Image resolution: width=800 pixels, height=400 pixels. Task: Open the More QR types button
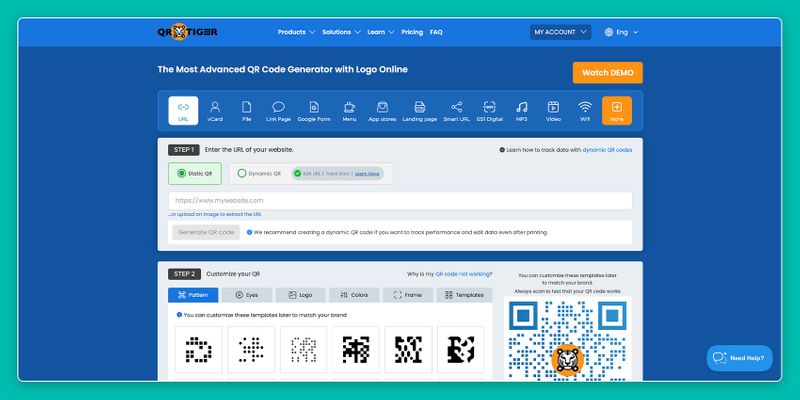(617, 111)
